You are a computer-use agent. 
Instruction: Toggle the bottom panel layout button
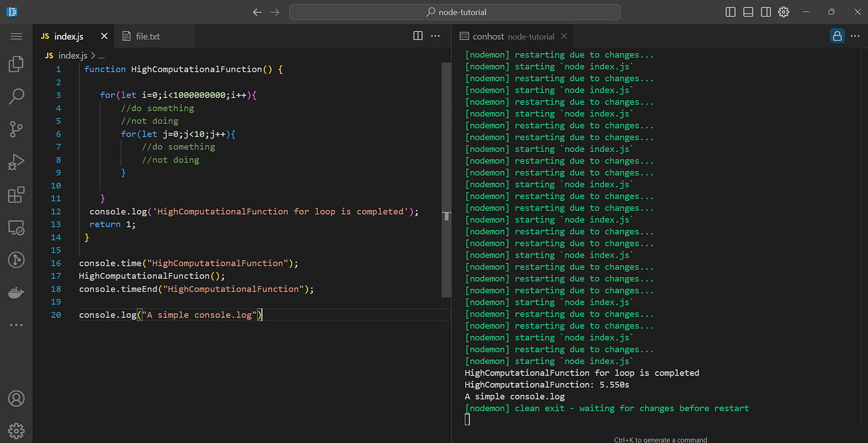pyautogui.click(x=748, y=12)
